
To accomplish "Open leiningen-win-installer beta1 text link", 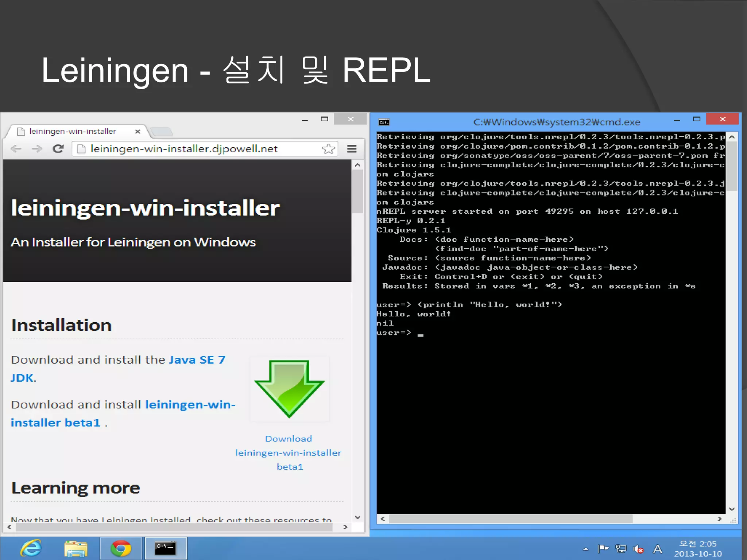I will (x=123, y=413).
